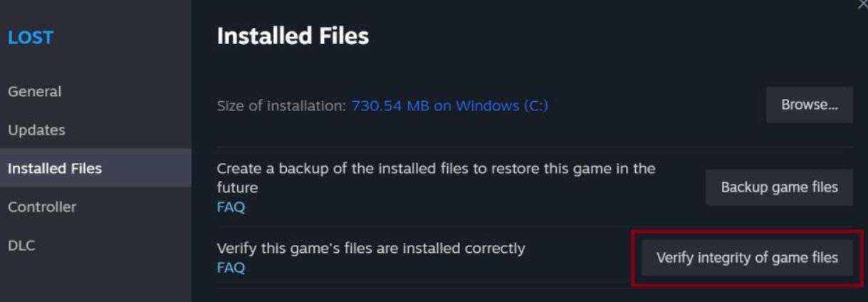Viewport: 868px width, 302px height.
Task: Click the 730.54 MB on Windows (C:) link
Action: click(449, 106)
